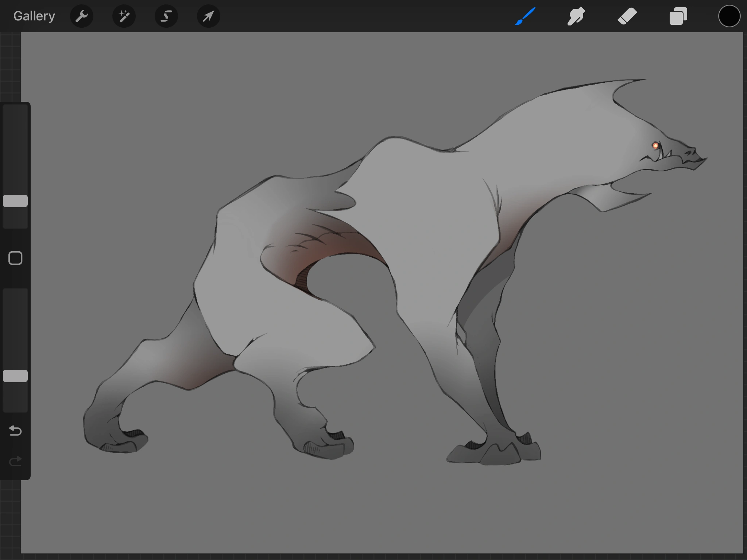Undo the last stroke
Viewport: 747px width, 560px height.
tap(15, 431)
